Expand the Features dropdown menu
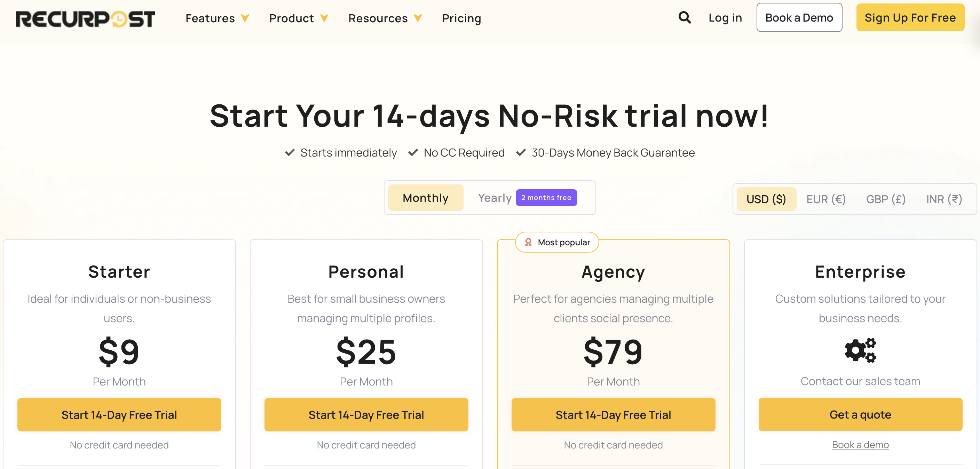This screenshot has height=469, width=980. click(x=217, y=18)
